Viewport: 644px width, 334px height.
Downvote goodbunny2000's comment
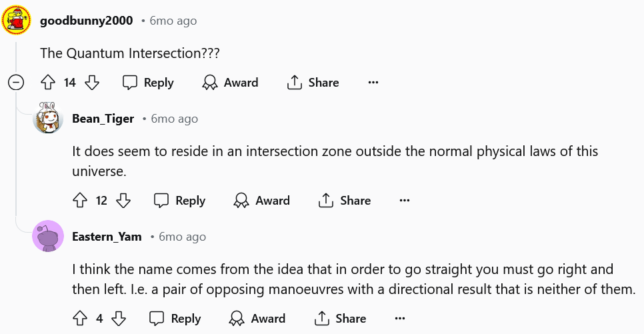[x=93, y=83]
